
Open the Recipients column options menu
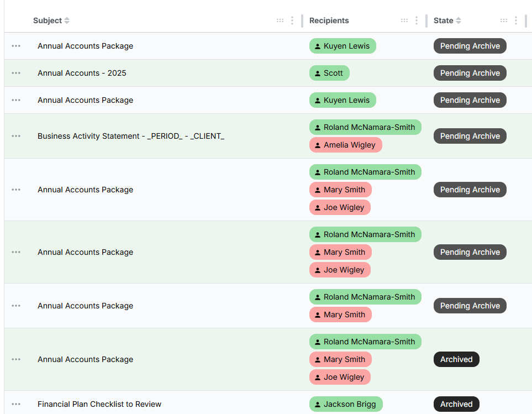417,20
